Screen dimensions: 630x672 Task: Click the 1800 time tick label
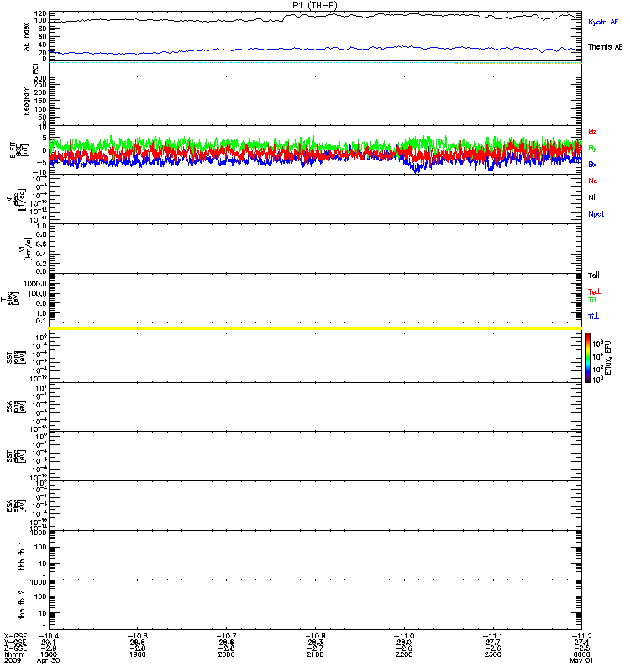[x=49, y=654]
